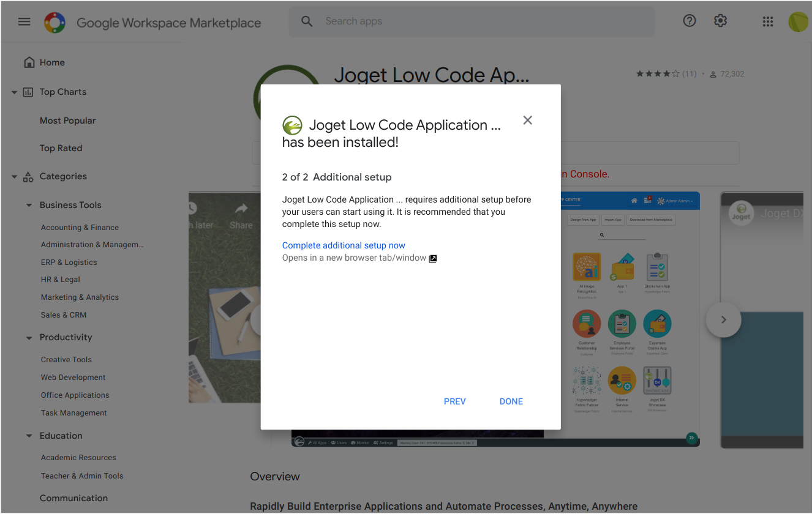Click Download from Marketplace in screenshot
The height and width of the screenshot is (514, 812).
(651, 220)
